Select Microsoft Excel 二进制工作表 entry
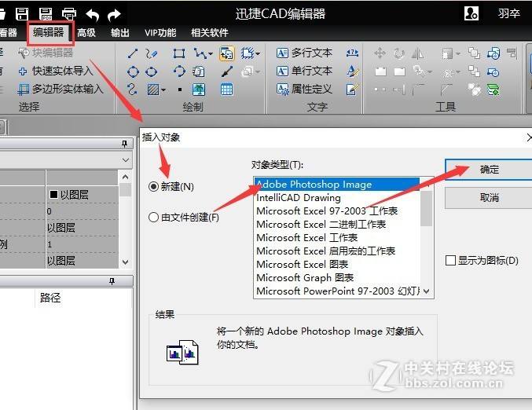Screen dimensions: 532x410 tap(337, 225)
